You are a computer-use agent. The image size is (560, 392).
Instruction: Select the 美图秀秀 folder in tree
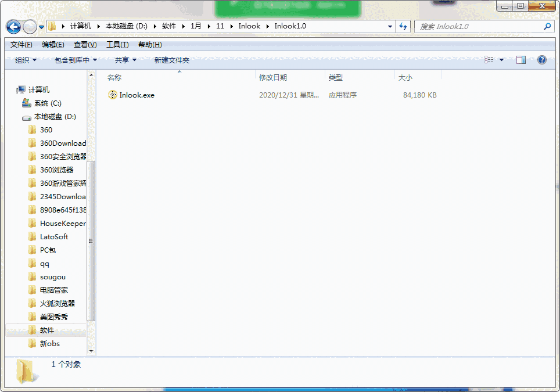53,317
